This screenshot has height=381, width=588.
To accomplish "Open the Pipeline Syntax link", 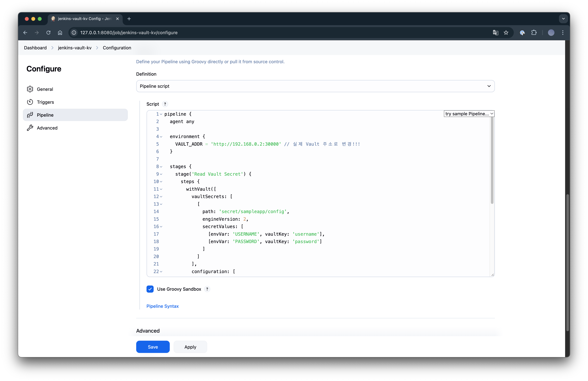I will pyautogui.click(x=162, y=306).
